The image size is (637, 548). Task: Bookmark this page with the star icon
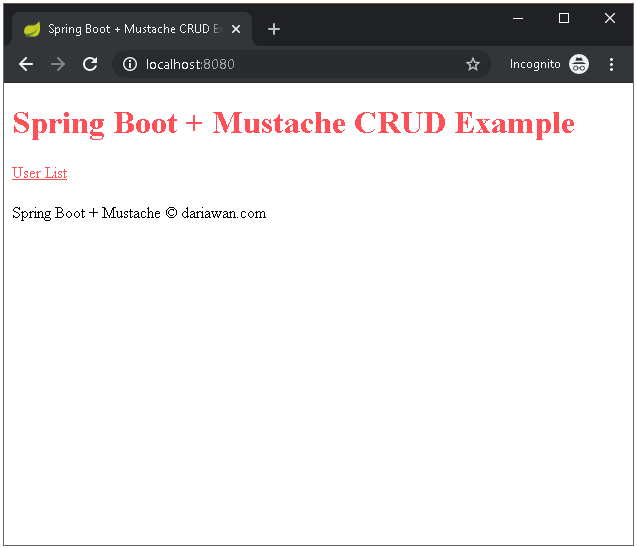(472, 64)
